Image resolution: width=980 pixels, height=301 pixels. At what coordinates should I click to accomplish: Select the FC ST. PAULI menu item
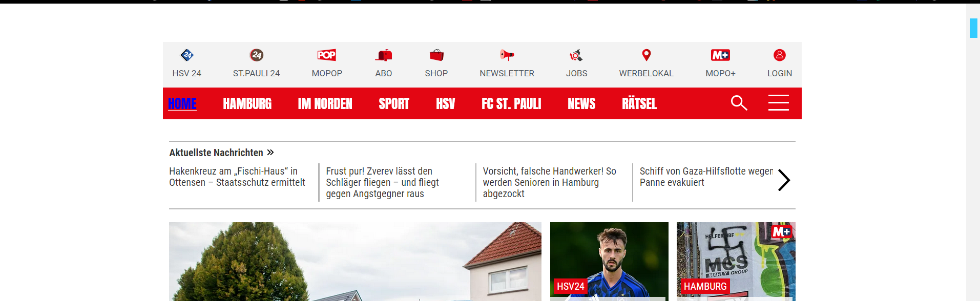511,104
